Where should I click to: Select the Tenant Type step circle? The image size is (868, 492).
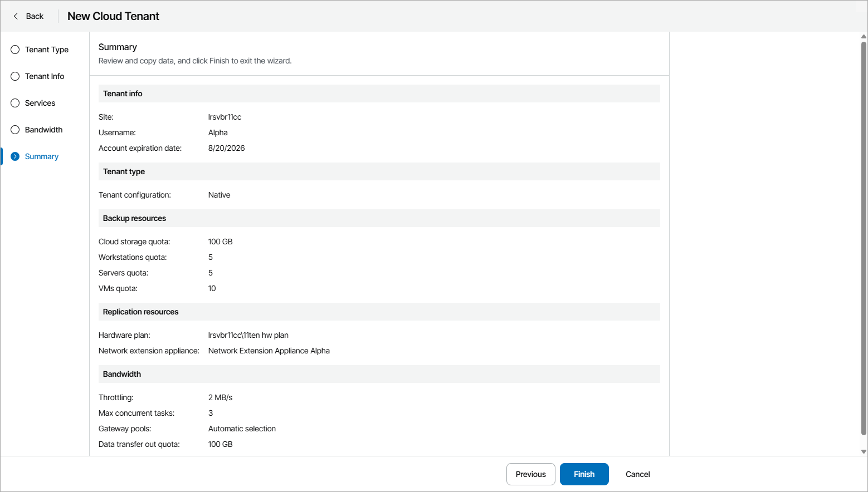15,50
